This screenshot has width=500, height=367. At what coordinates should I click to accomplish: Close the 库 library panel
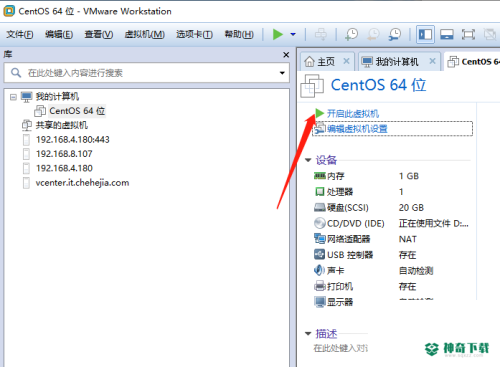[x=286, y=55]
